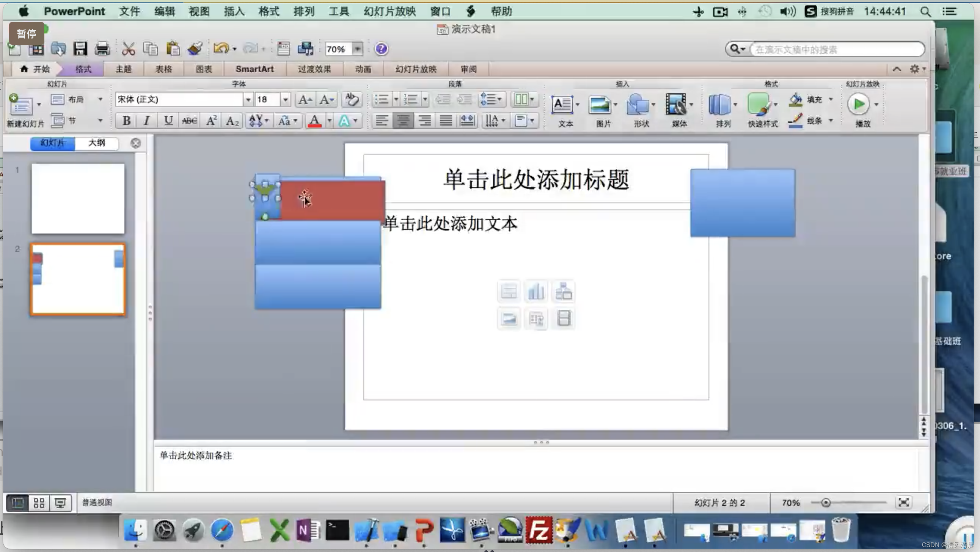Click the title placeholder 单击此处添加标题
The height and width of the screenshot is (552, 980).
(x=536, y=180)
